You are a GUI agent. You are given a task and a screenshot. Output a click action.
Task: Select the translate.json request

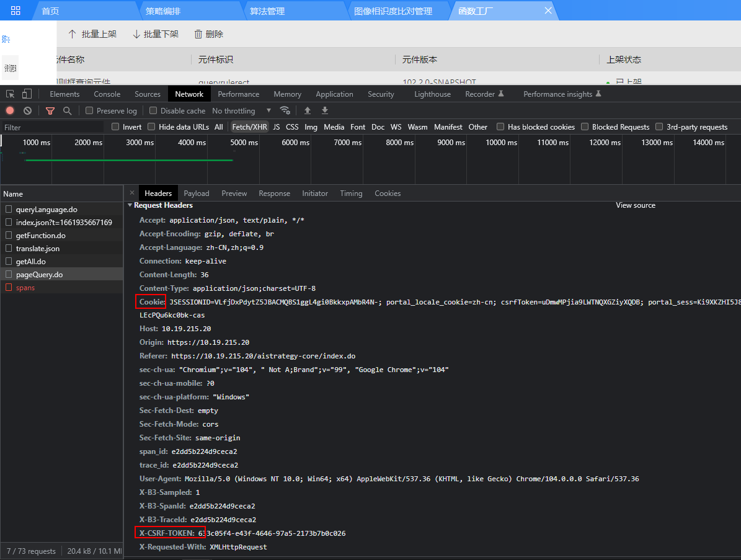(x=61, y=249)
